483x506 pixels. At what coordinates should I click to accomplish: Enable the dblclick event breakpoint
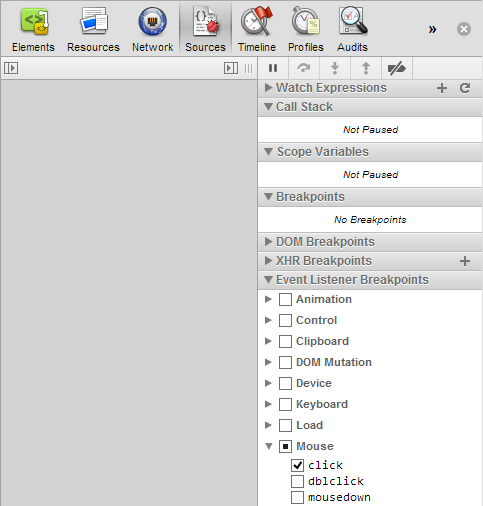tap(297, 481)
